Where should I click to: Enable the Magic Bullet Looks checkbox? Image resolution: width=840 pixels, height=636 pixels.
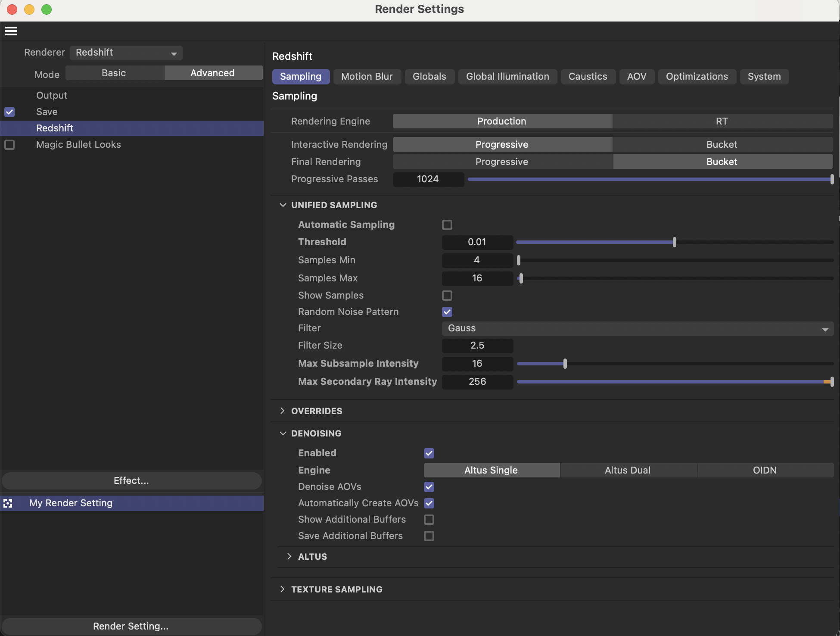point(9,145)
